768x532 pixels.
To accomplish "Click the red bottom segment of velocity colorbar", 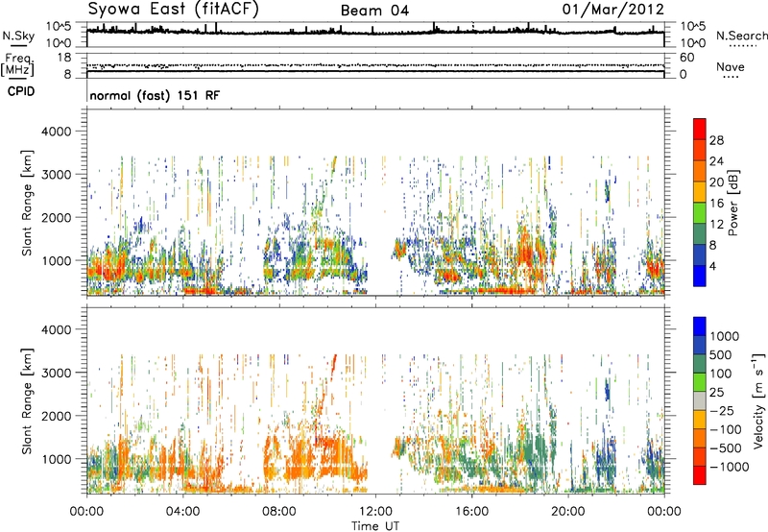I will pos(700,475).
